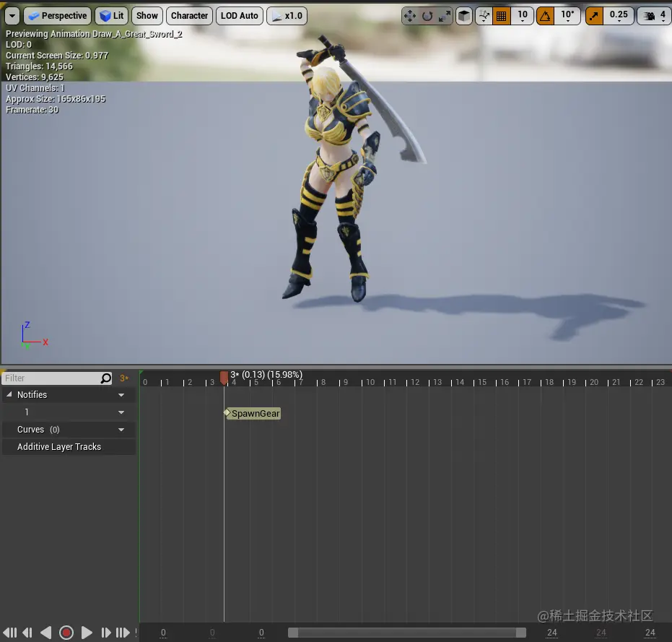Click frame 10 on the timeline ruler
The image size is (672, 642).
[x=370, y=382]
